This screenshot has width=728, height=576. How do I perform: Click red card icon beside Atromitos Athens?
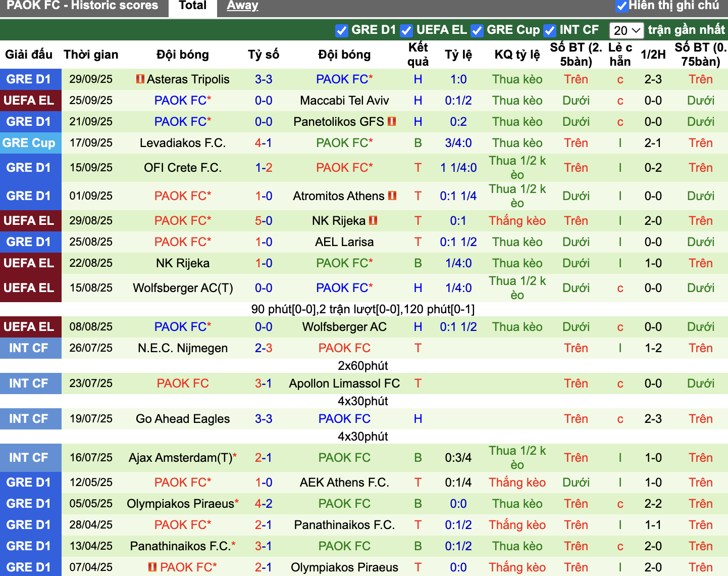click(x=392, y=196)
